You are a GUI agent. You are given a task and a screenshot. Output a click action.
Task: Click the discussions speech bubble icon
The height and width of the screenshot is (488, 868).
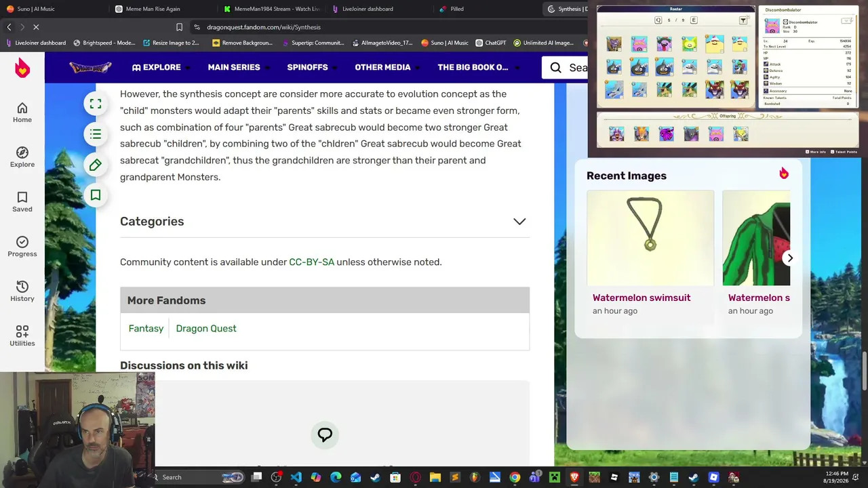(325, 434)
